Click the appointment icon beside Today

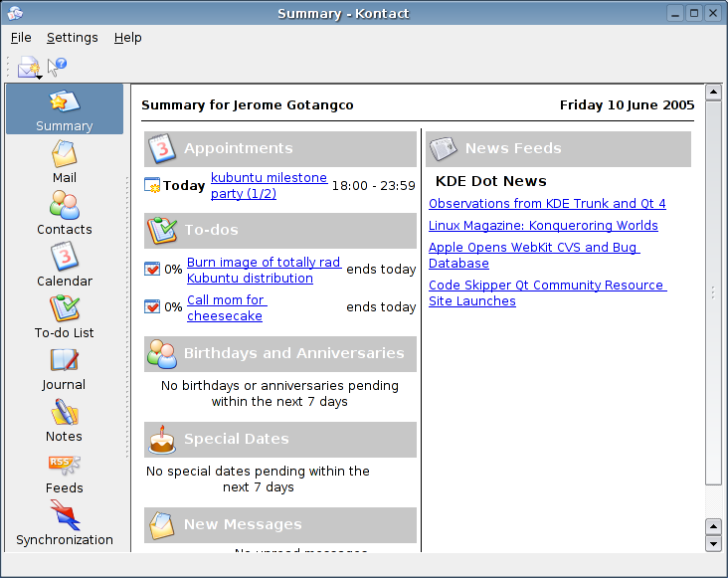tap(152, 185)
